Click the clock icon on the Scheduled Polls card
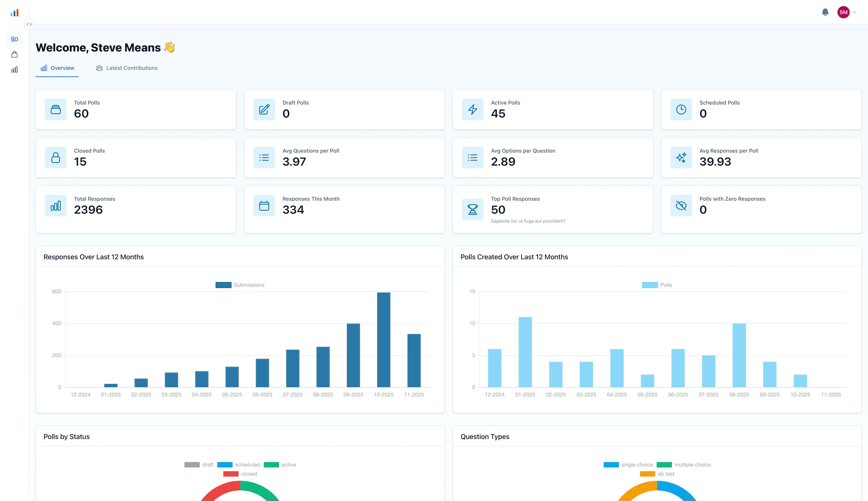This screenshot has width=868, height=501. pos(681,110)
